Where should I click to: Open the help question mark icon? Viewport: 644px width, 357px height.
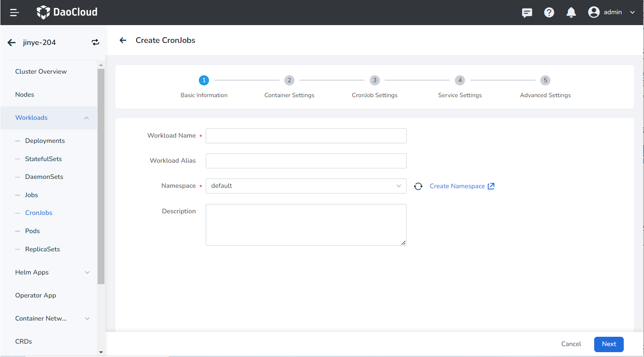point(549,13)
